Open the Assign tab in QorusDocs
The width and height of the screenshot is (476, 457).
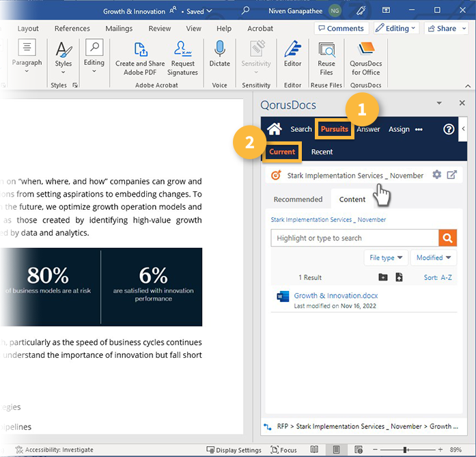click(399, 129)
